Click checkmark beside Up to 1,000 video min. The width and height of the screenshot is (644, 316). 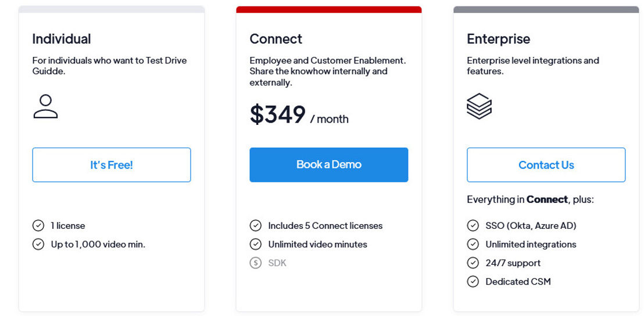coord(38,244)
